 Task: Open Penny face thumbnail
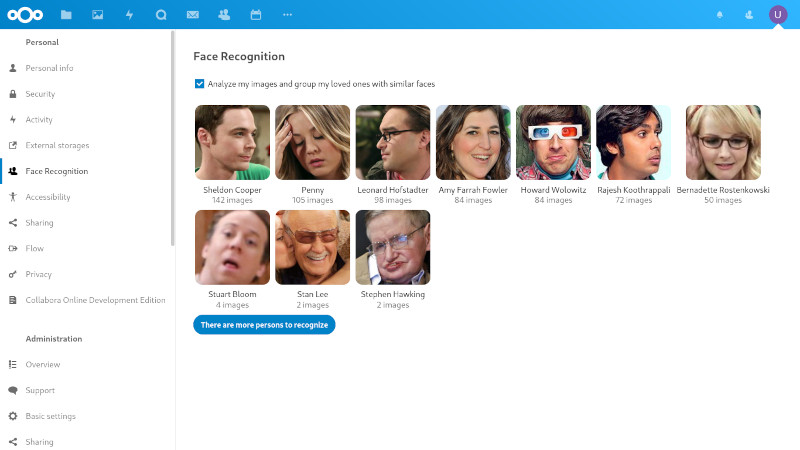pos(312,142)
